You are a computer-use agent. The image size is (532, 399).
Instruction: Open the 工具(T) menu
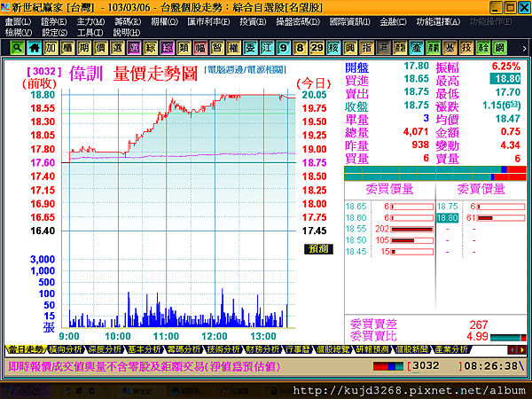pos(90,33)
